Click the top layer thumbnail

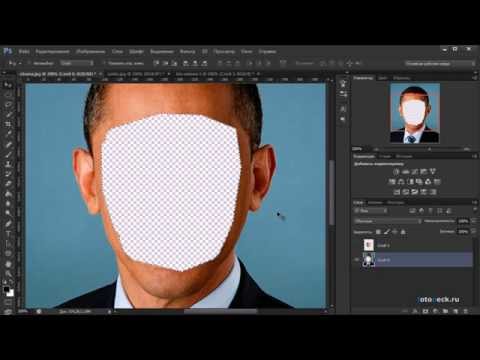point(369,245)
